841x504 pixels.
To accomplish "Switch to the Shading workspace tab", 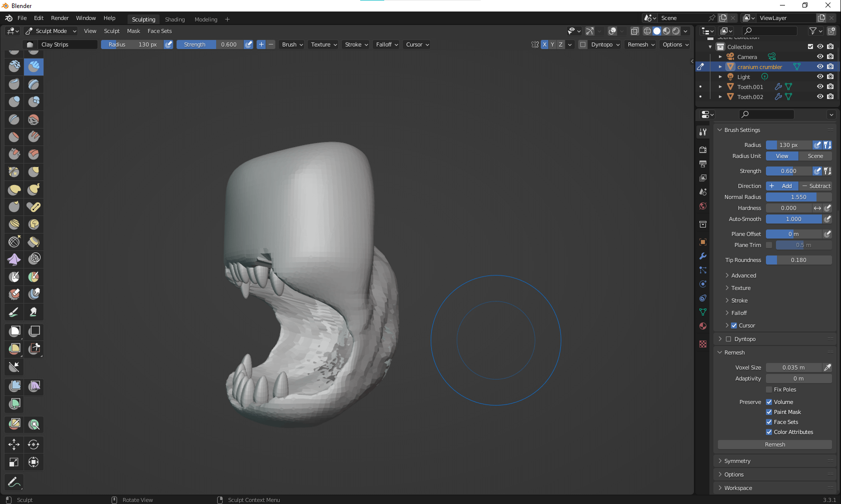I will 175,19.
